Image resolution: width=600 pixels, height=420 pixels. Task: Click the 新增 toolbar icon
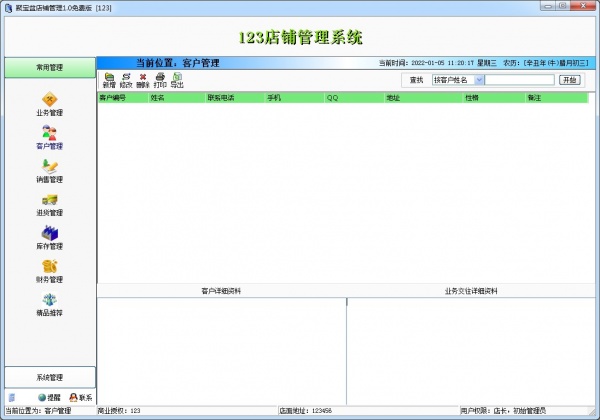click(x=108, y=80)
